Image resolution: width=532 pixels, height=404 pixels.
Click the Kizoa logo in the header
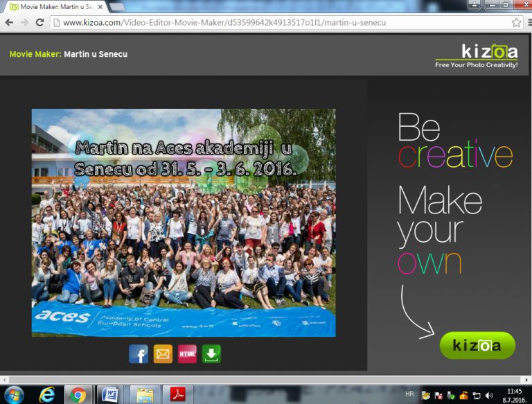477,54
